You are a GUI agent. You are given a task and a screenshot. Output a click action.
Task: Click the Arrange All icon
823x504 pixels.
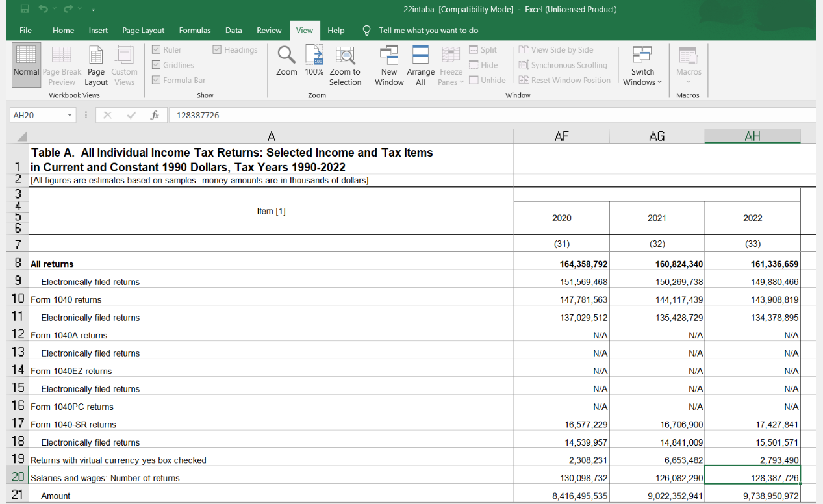click(x=420, y=55)
